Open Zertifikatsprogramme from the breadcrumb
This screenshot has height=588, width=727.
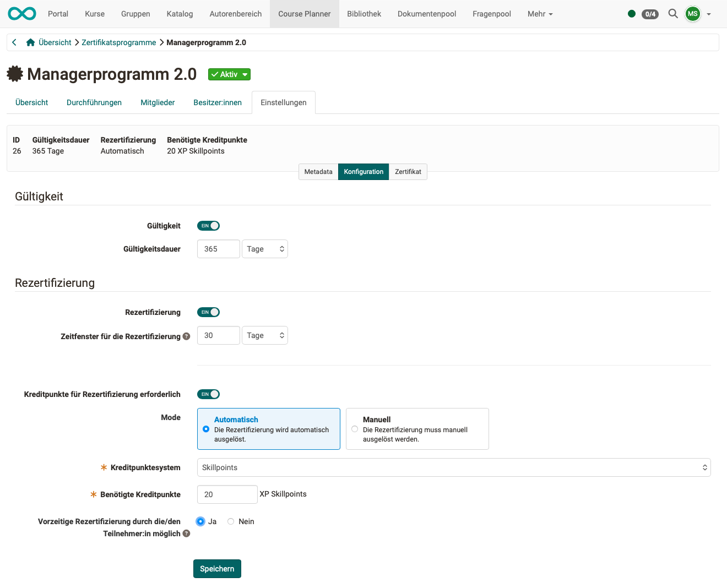(118, 42)
